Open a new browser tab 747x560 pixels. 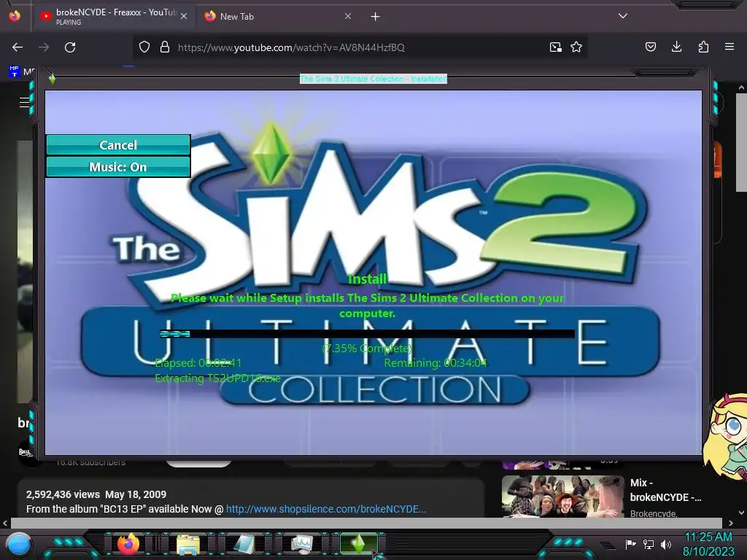[x=376, y=17]
